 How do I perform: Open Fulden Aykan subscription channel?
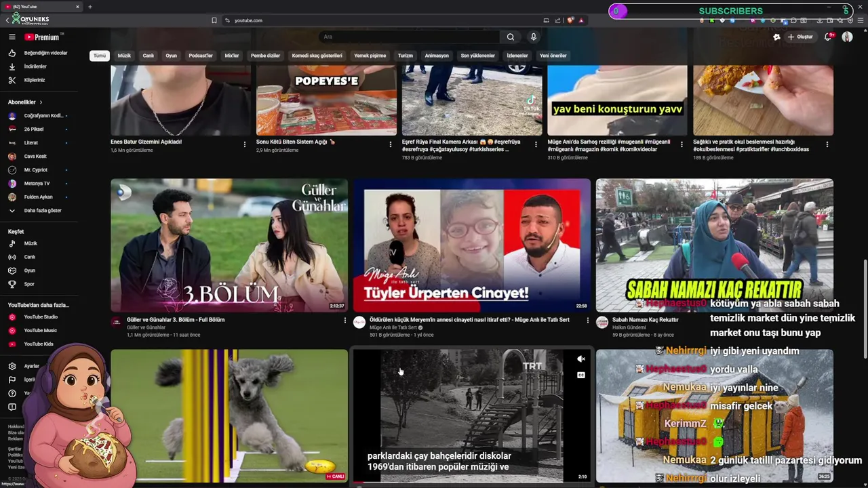37,197
